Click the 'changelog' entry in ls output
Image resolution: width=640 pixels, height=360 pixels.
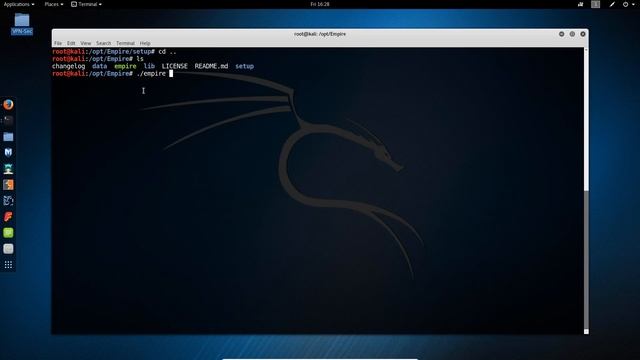pos(69,66)
